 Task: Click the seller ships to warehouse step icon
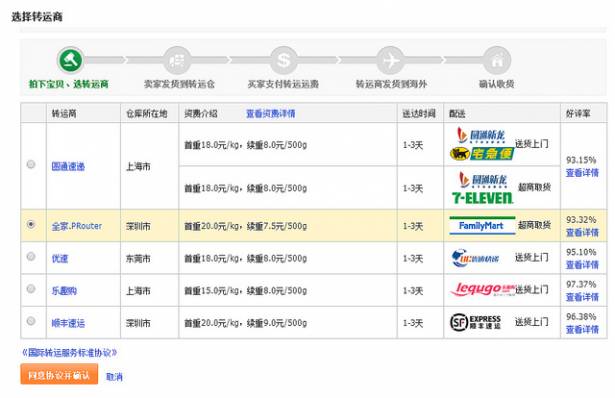point(177,60)
